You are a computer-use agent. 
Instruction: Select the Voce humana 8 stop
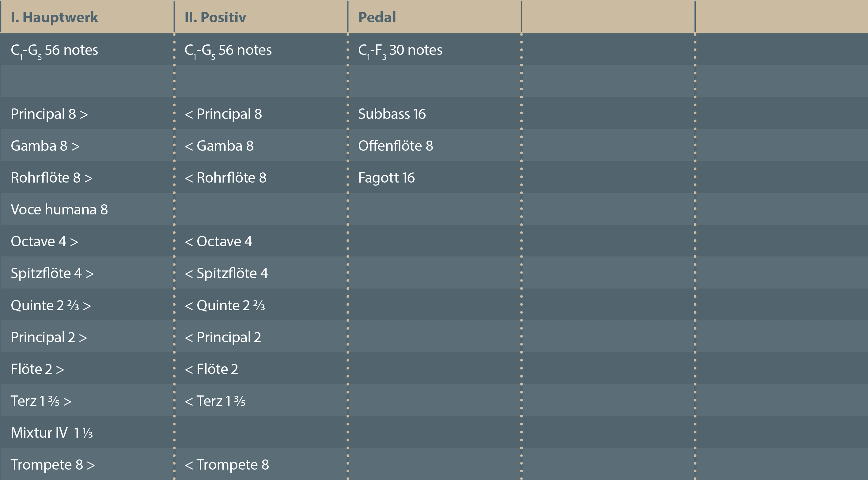pyautogui.click(x=59, y=210)
